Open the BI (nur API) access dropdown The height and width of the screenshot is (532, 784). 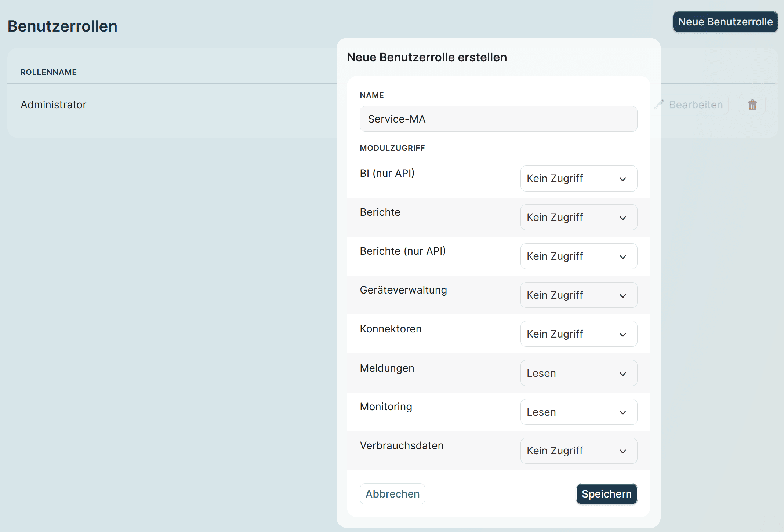tap(579, 178)
